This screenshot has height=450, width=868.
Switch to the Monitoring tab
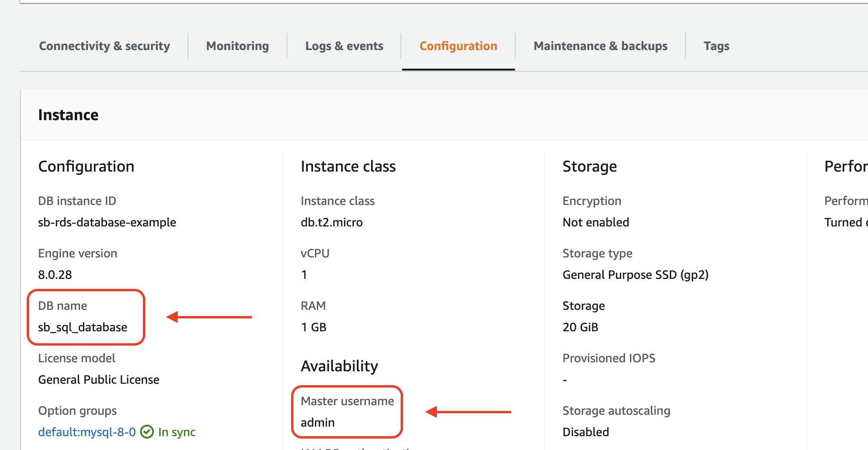(237, 46)
